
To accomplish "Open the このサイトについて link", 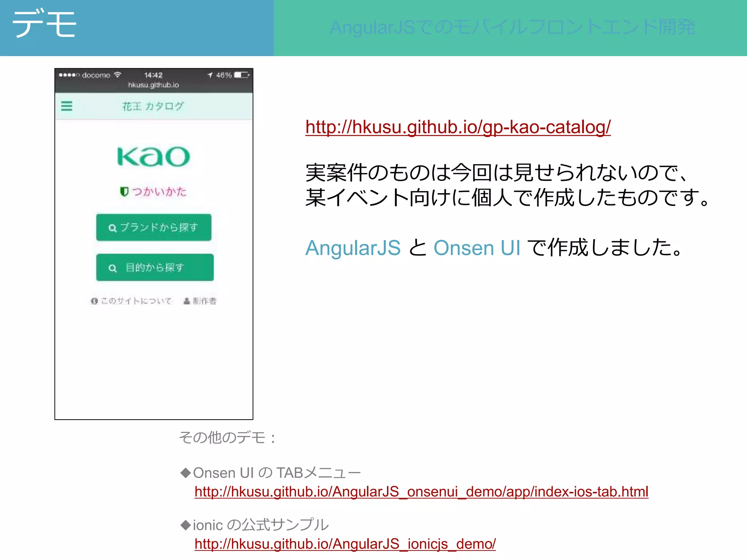I will (136, 301).
